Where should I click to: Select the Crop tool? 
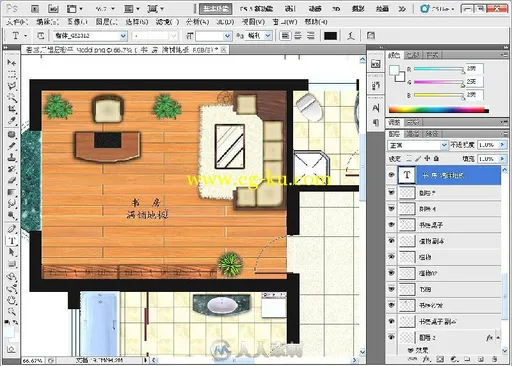12,109
